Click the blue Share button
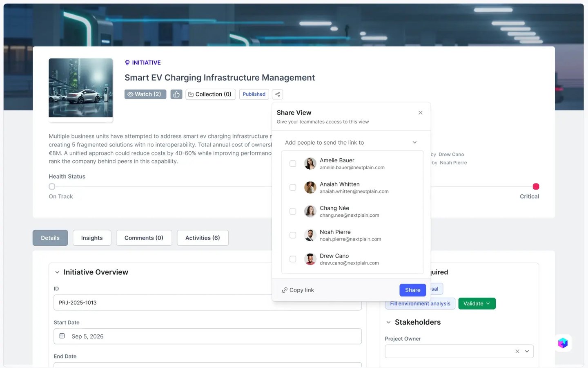This screenshot has height=368, width=588. point(412,290)
